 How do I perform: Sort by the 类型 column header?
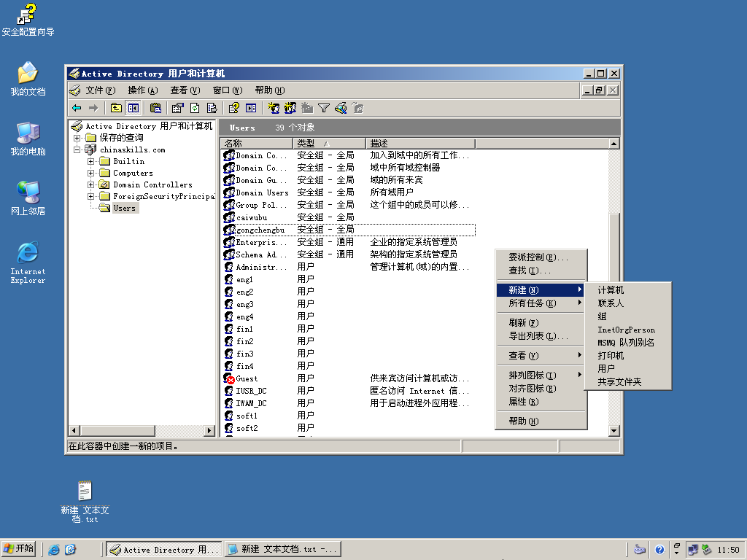(329, 144)
